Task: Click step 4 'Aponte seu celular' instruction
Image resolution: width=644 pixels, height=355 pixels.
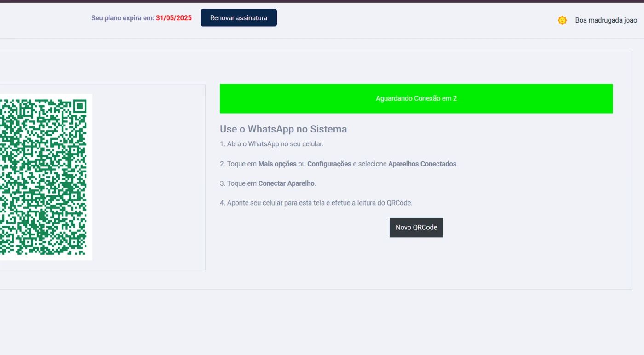Action: pyautogui.click(x=316, y=203)
